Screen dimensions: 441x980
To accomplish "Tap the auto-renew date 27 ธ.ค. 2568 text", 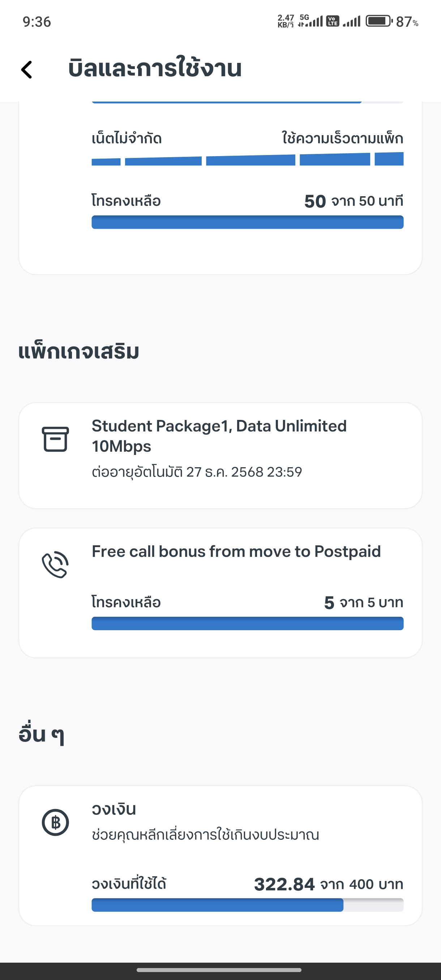I will [x=197, y=472].
